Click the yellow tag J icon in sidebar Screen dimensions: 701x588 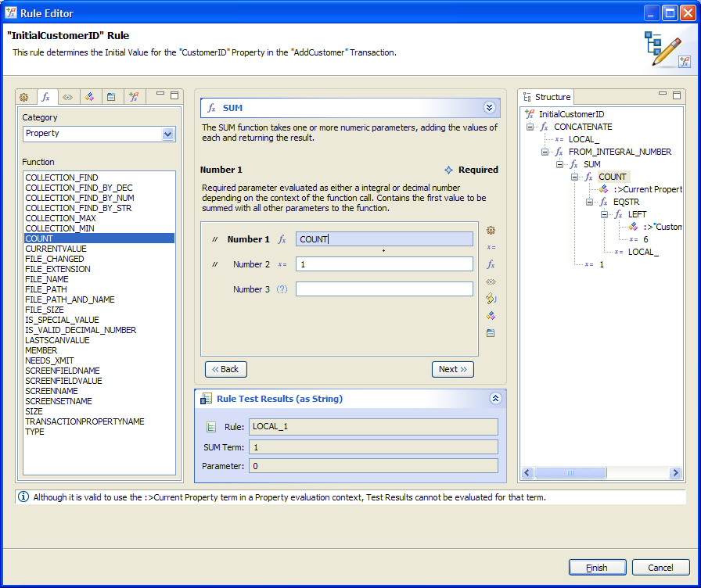[491, 299]
